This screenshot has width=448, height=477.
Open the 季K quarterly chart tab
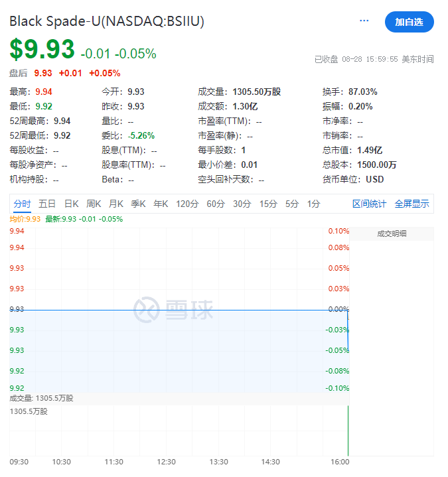click(138, 204)
